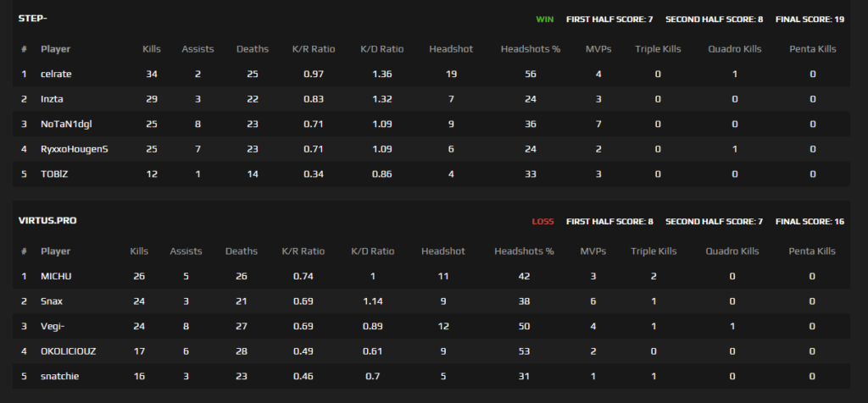The width and height of the screenshot is (868, 403).
Task: Sort STEP- table by K/D Ratio header
Action: coord(381,49)
